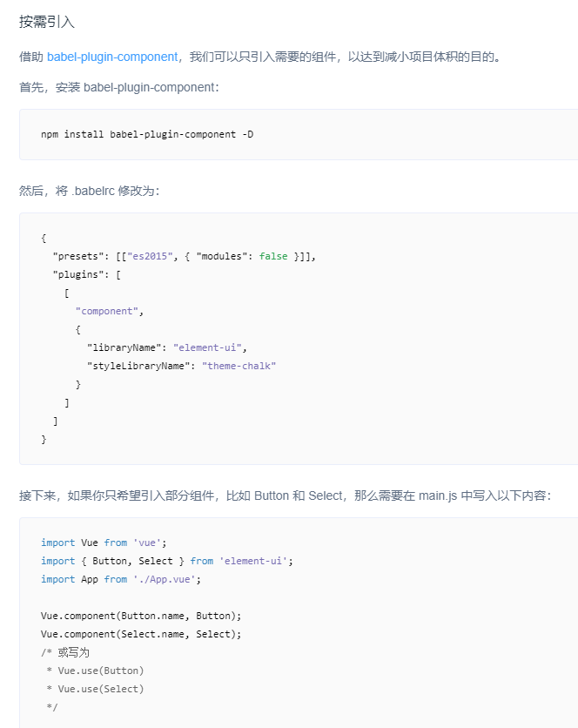Screen dimensions: 578x728
Task: Click the 然后，将 .babelrc 修改为 paragraph
Action: click(x=90, y=190)
